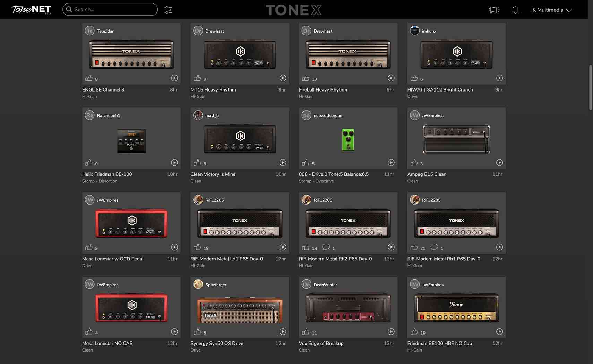Play preview of Helix Friedman BE-100
Image resolution: width=593 pixels, height=364 pixels.
pos(174,163)
